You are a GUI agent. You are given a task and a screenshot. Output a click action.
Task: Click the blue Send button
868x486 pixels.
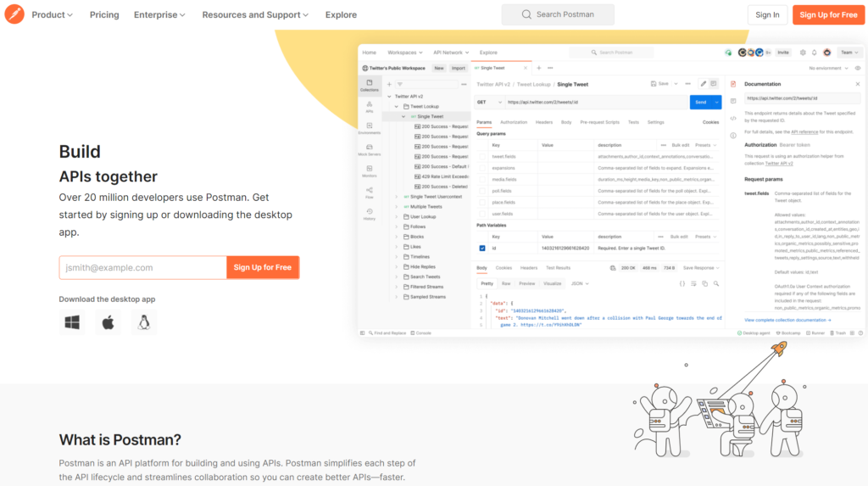click(x=701, y=103)
